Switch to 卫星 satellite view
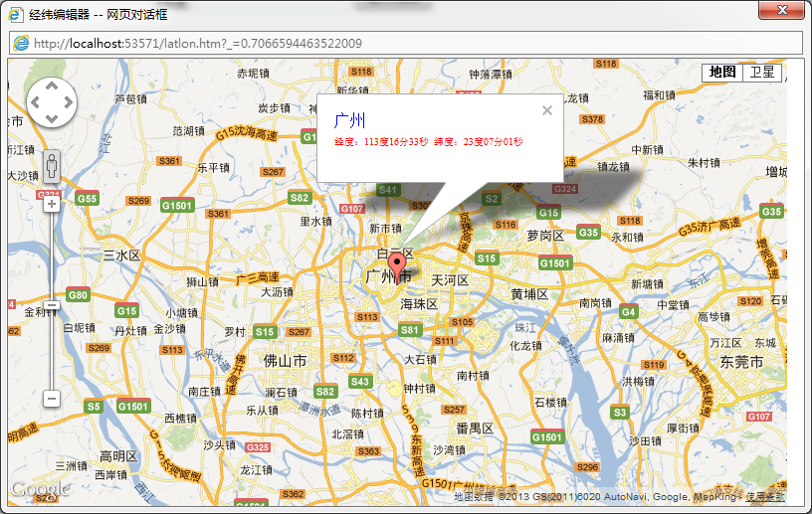Screen dimensions: 812x514 pos(762,72)
